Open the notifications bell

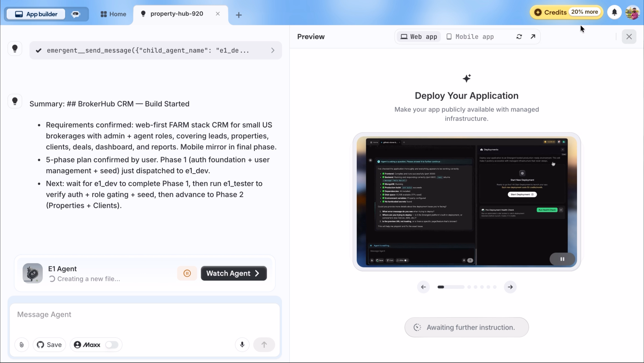[x=614, y=12]
